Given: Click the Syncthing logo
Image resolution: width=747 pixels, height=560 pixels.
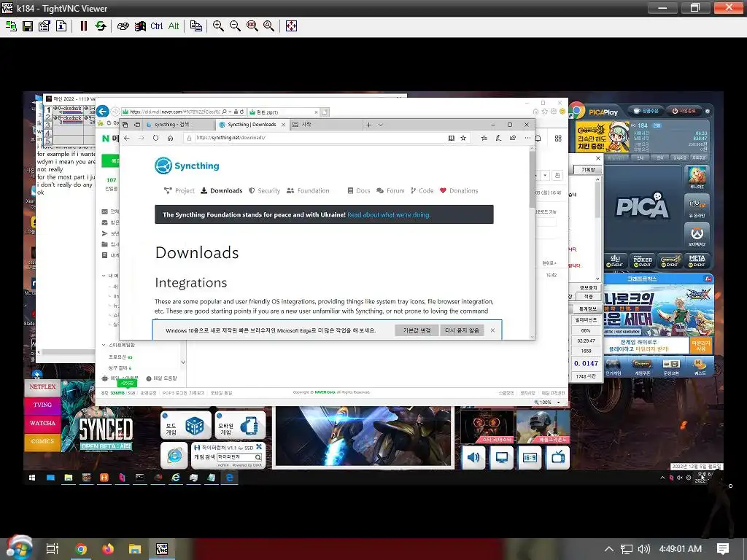Looking at the screenshot, I should pos(187,166).
